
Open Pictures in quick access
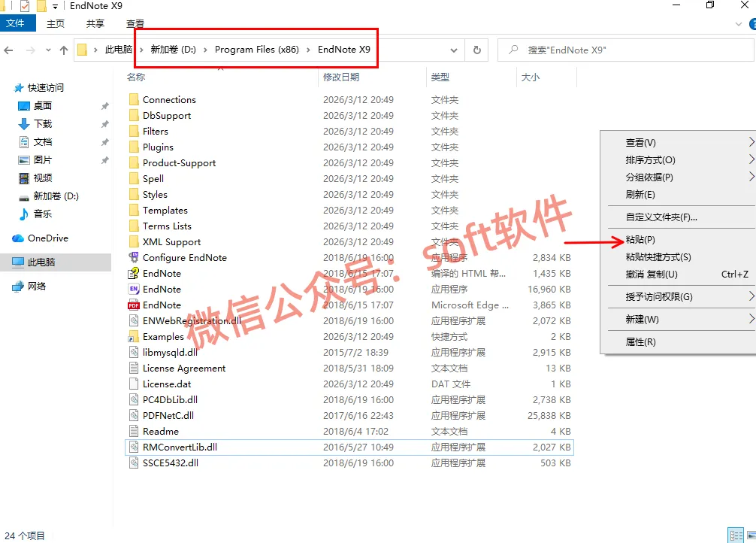tap(42, 159)
